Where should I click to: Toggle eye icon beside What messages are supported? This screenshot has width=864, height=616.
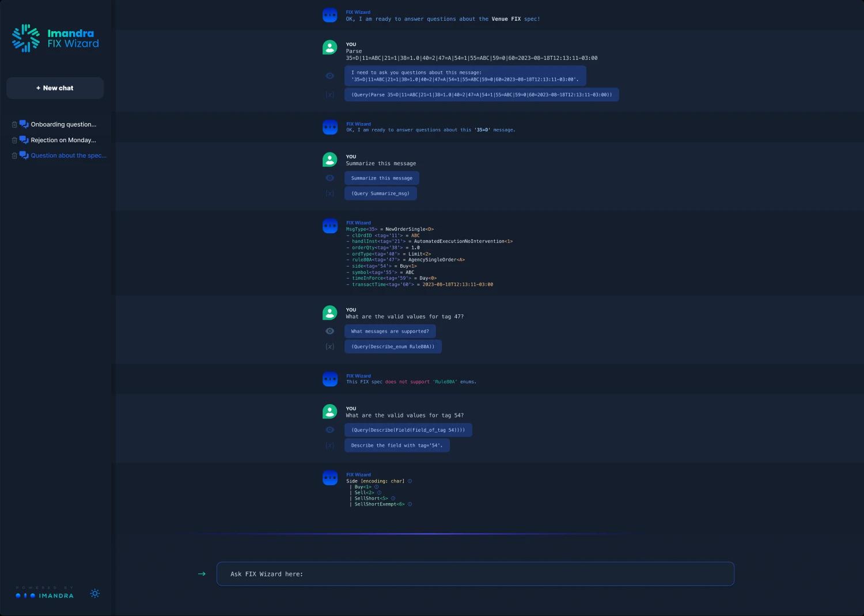[329, 331]
